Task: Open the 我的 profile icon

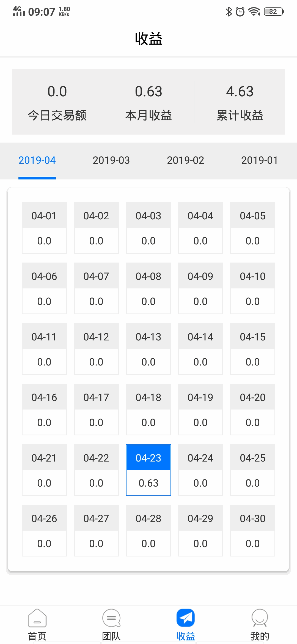Action: [260, 618]
